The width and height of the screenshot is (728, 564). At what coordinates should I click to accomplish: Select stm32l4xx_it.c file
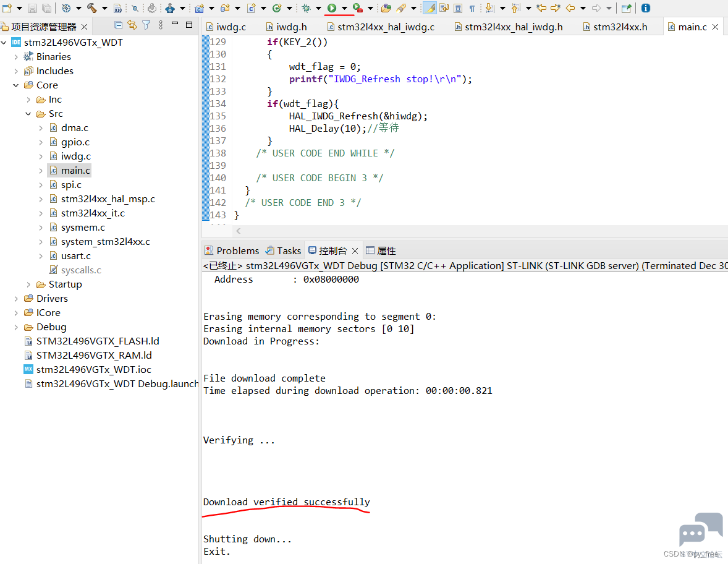87,213
